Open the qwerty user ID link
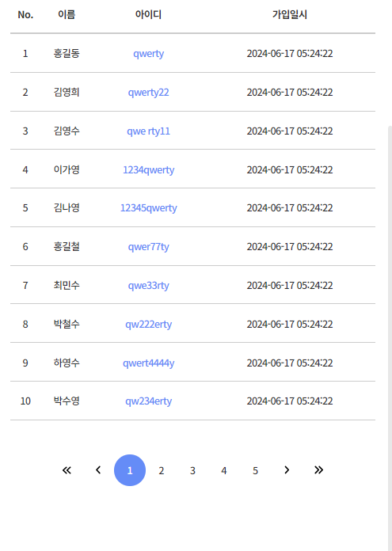This screenshot has width=392, height=551. [x=148, y=54]
